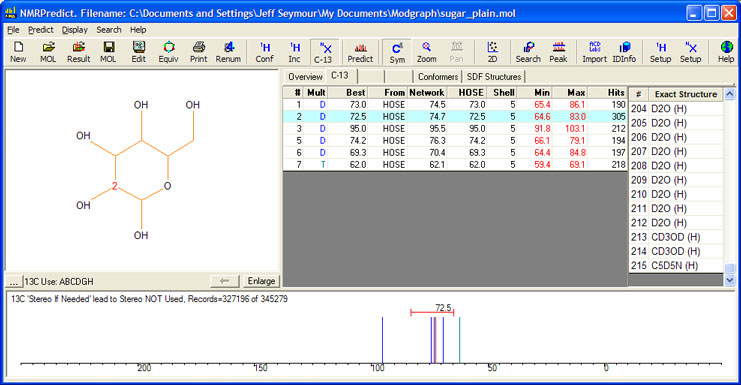
Task: Click the Hits column header
Action: click(608, 93)
